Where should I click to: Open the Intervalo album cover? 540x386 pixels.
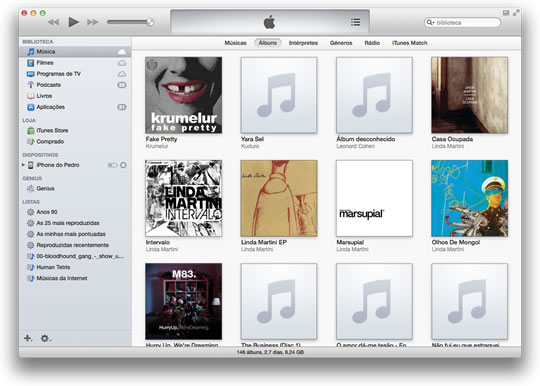[x=184, y=198]
